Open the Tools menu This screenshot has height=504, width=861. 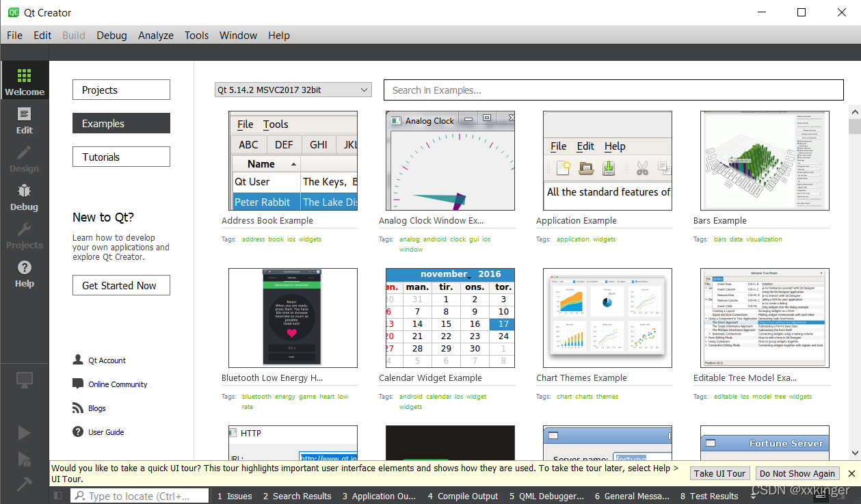(196, 36)
